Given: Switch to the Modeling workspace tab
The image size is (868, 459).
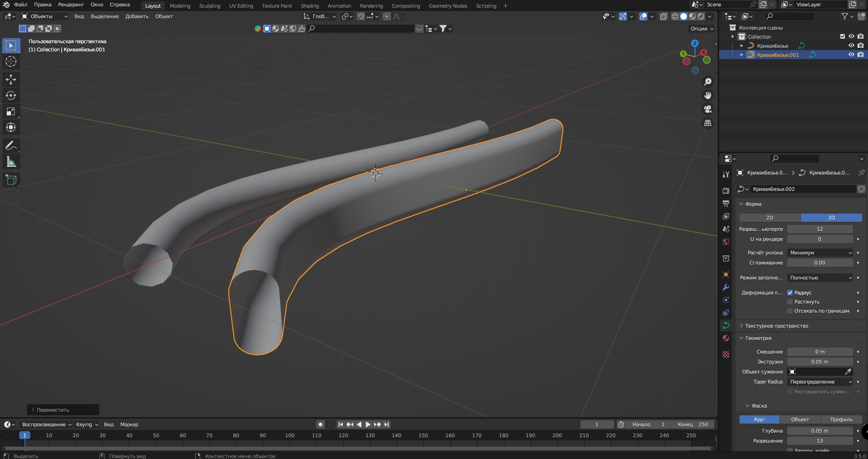Looking at the screenshot, I should (180, 6).
